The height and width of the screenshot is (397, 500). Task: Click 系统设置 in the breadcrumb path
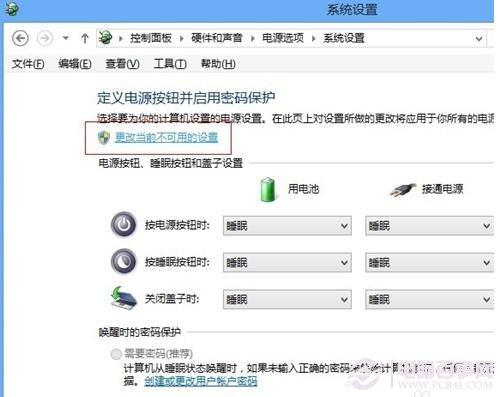click(344, 38)
